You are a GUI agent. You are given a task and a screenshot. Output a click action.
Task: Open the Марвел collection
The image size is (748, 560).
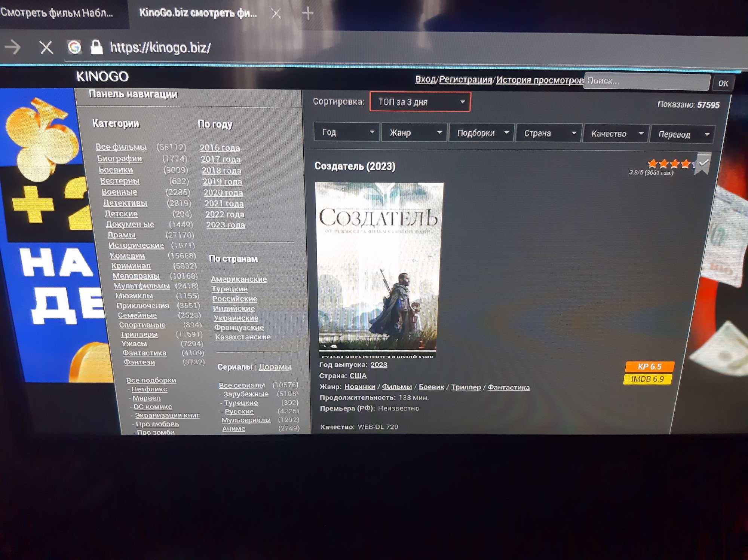(x=147, y=398)
